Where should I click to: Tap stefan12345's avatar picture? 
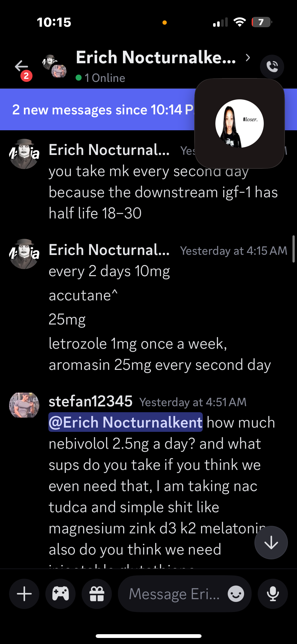24,405
